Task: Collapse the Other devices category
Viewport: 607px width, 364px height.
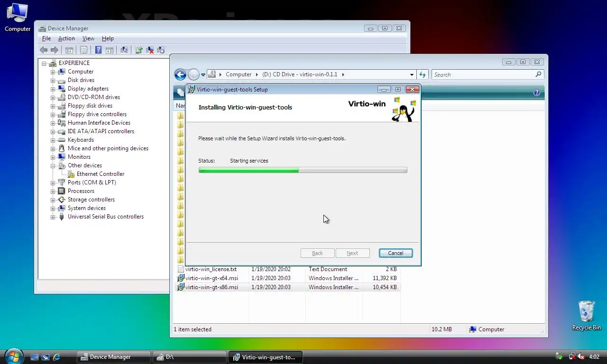Action: pyautogui.click(x=53, y=165)
